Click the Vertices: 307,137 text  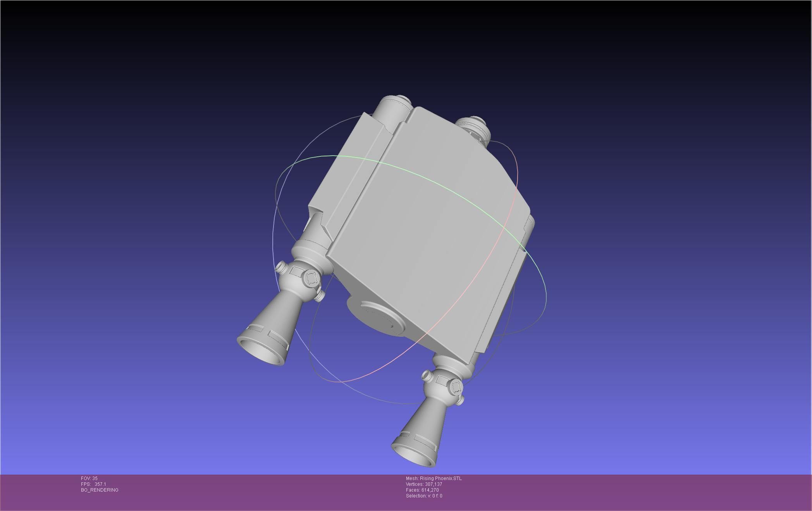pyautogui.click(x=424, y=484)
